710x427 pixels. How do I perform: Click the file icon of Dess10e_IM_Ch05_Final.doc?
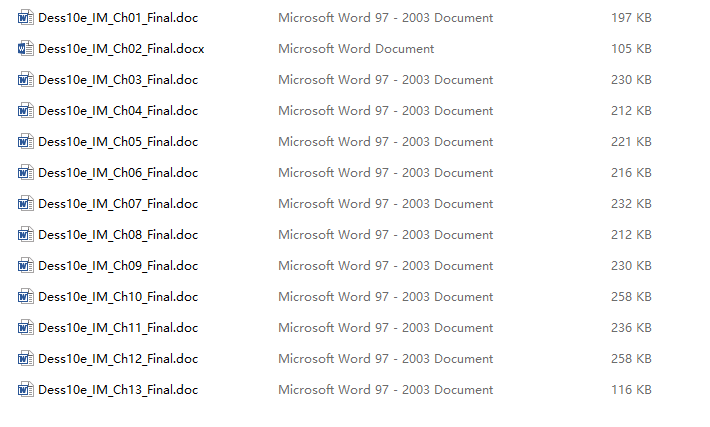tap(26, 142)
